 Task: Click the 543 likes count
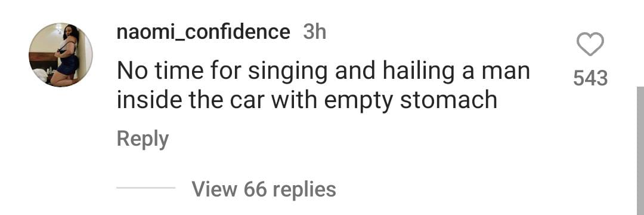[590, 78]
